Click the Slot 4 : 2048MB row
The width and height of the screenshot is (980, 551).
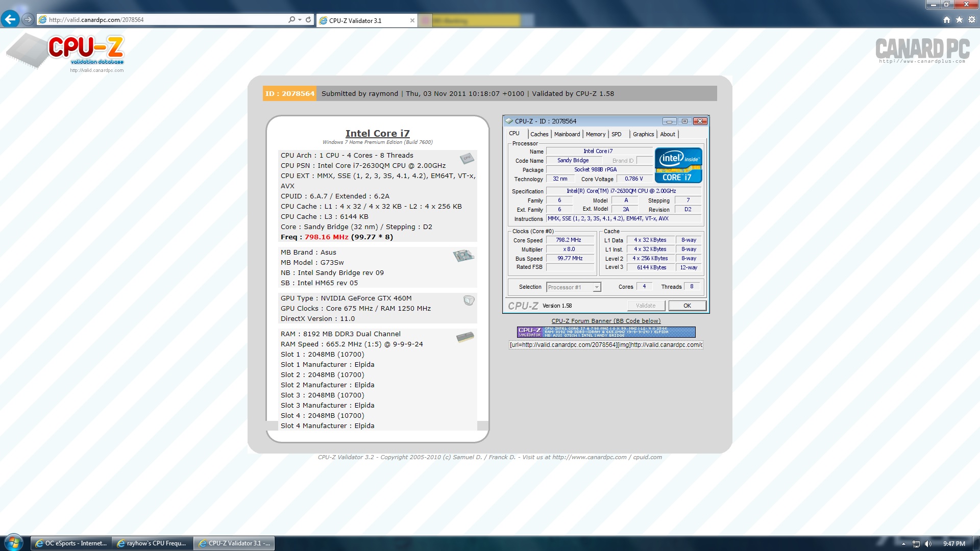point(322,415)
